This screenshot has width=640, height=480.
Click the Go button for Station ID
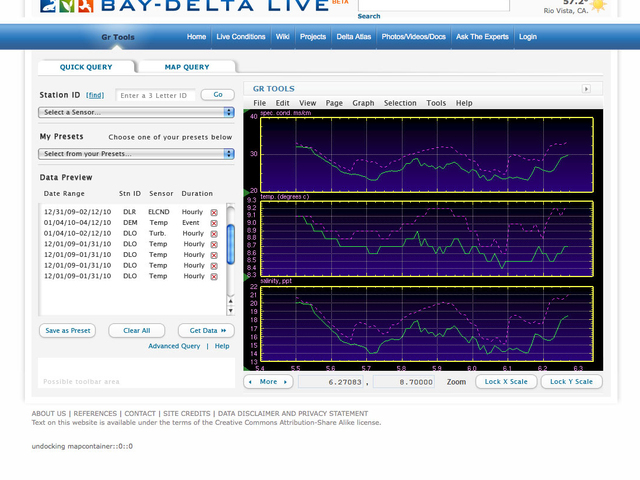click(x=218, y=95)
